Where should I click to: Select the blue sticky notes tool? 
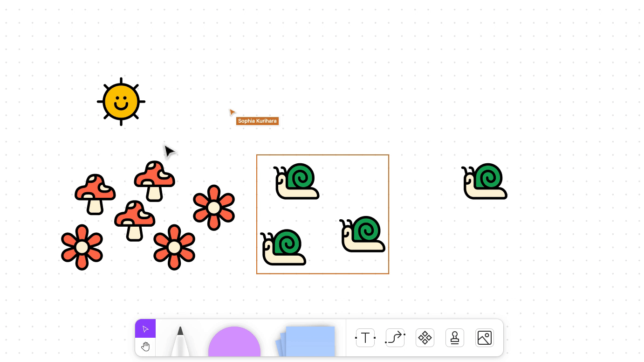coord(306,341)
